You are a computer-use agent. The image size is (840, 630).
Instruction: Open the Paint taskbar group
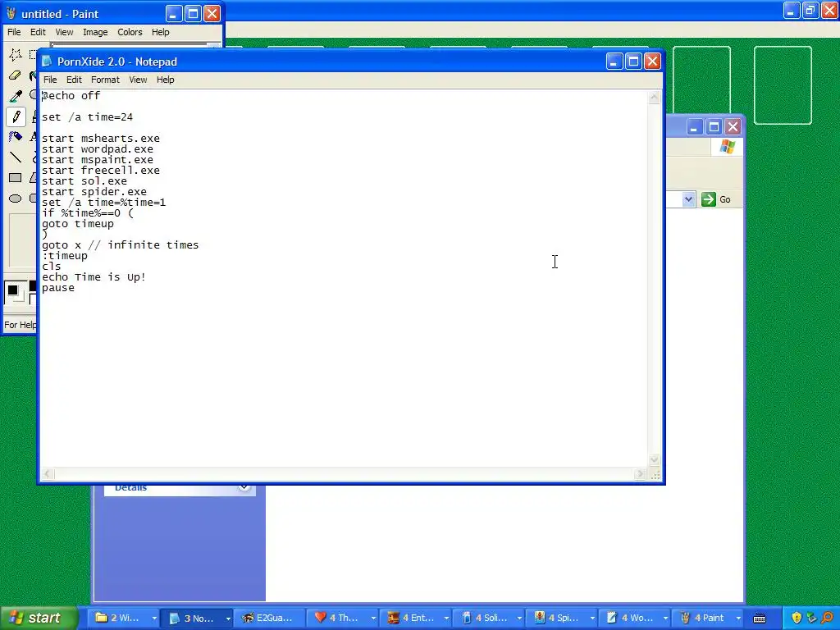(708, 619)
